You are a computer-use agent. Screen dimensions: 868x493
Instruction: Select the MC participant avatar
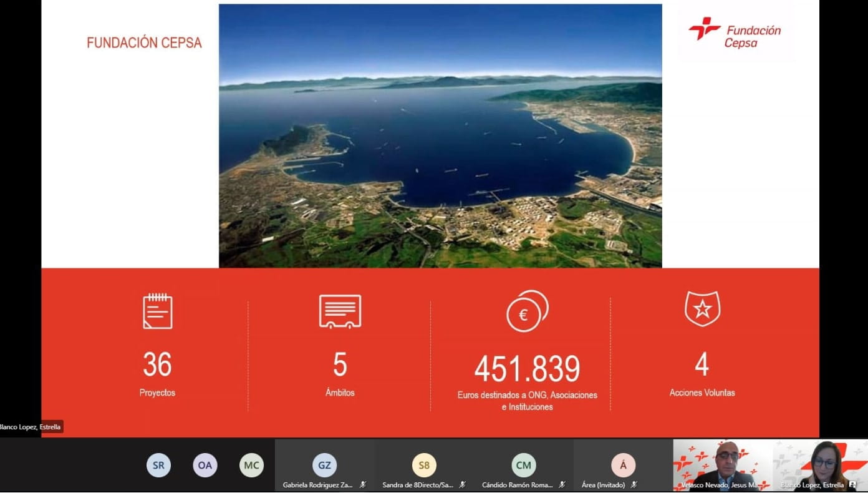(x=251, y=466)
